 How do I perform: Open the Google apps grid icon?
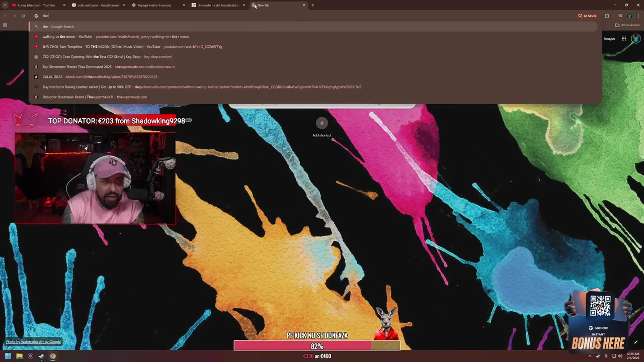[623, 39]
